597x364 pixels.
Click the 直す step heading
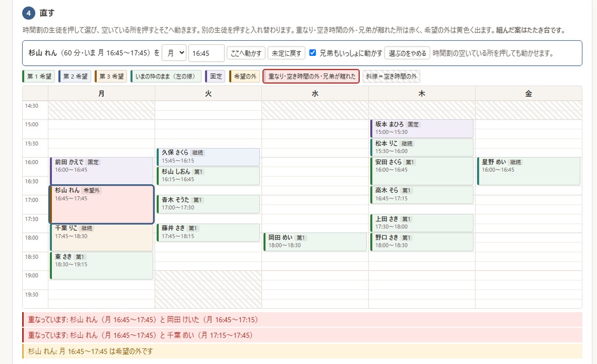(x=47, y=13)
